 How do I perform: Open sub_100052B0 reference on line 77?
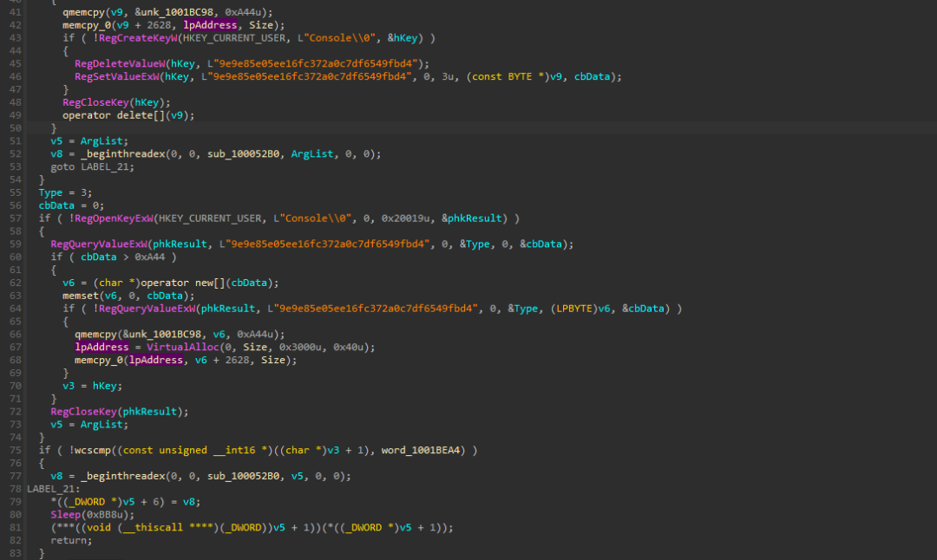(x=243, y=477)
